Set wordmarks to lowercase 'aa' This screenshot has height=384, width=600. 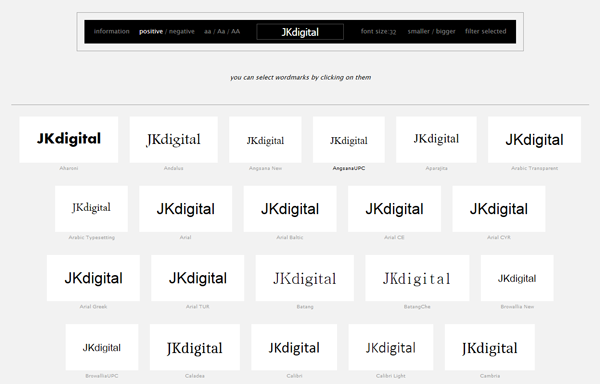point(207,31)
